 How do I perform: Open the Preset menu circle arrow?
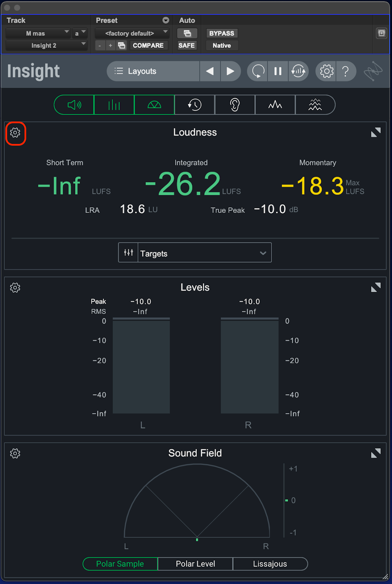[166, 20]
